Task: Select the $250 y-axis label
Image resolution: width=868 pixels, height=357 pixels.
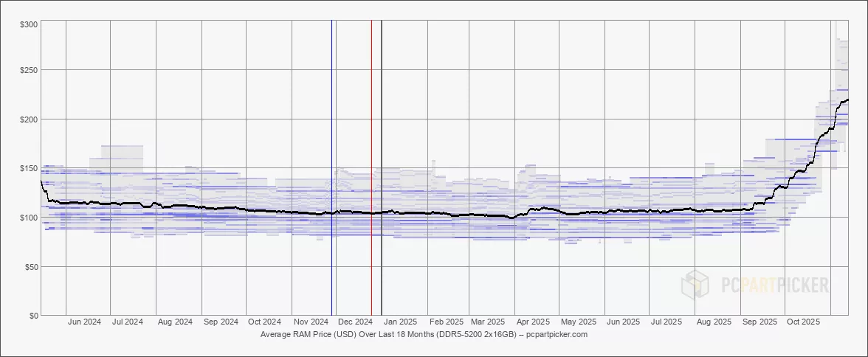Action: point(29,70)
